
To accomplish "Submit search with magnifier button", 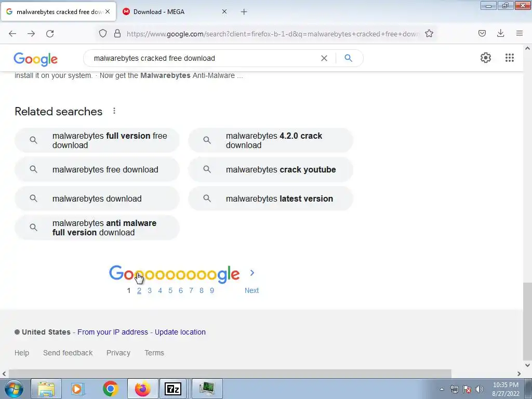I will 348,58.
